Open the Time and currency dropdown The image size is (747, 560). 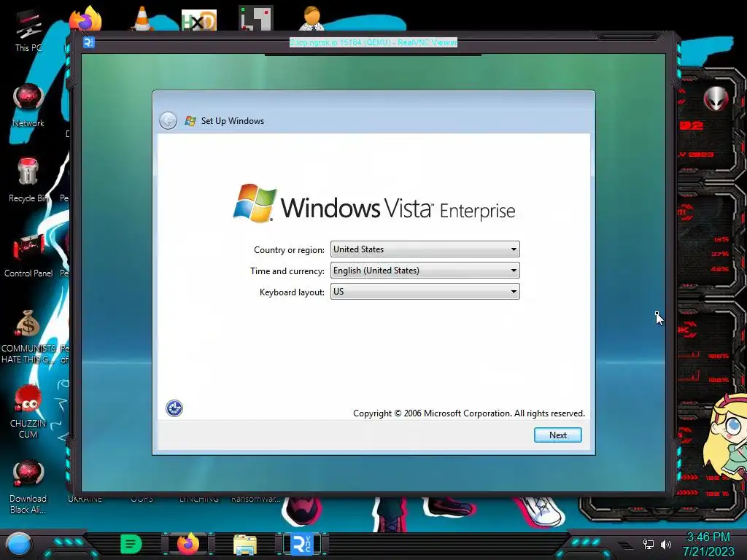[x=425, y=271]
